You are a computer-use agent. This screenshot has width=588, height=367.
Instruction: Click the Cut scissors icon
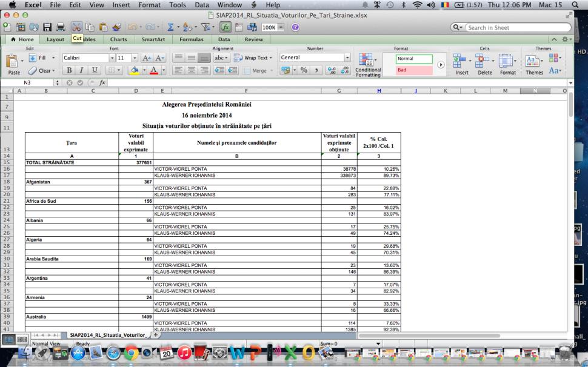[76, 27]
